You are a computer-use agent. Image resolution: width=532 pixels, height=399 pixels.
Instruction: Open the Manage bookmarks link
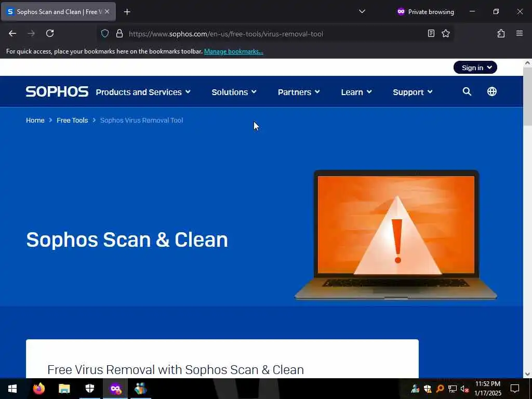[233, 51]
